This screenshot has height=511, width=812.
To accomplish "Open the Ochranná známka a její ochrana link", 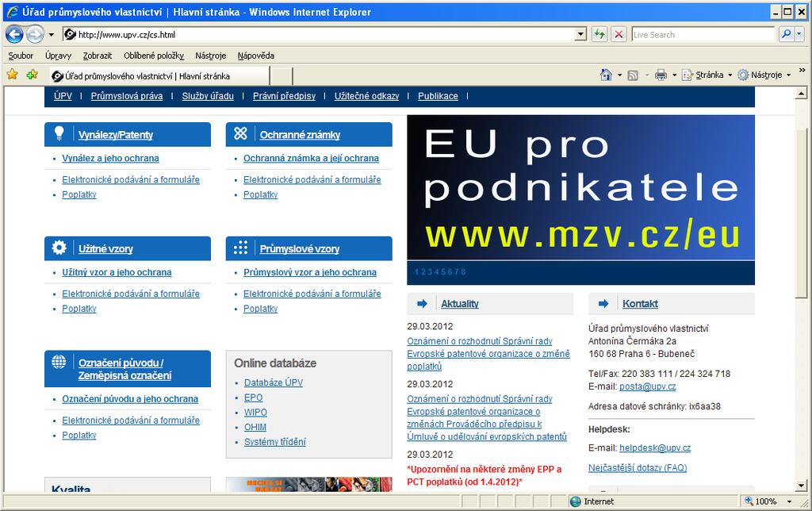I will [311, 159].
